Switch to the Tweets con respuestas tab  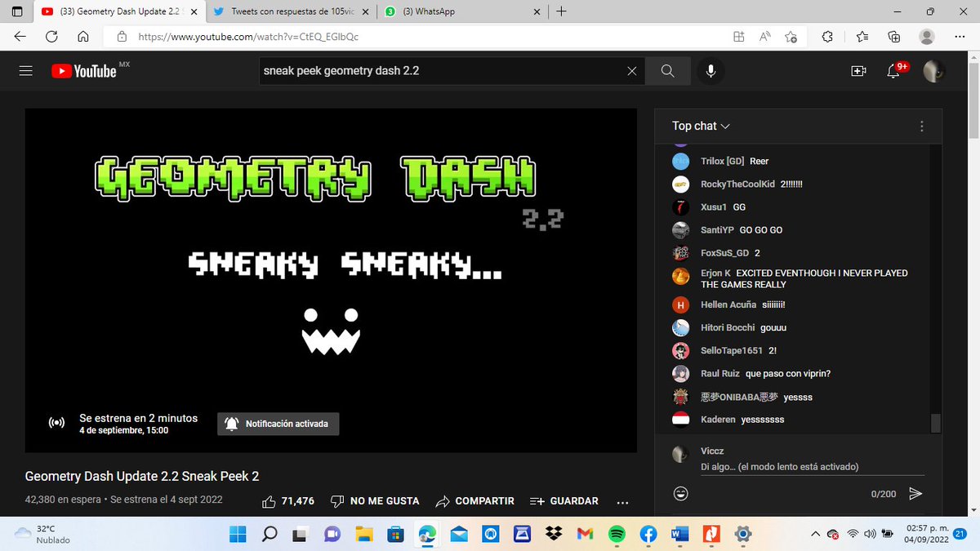pyautogui.click(x=292, y=12)
